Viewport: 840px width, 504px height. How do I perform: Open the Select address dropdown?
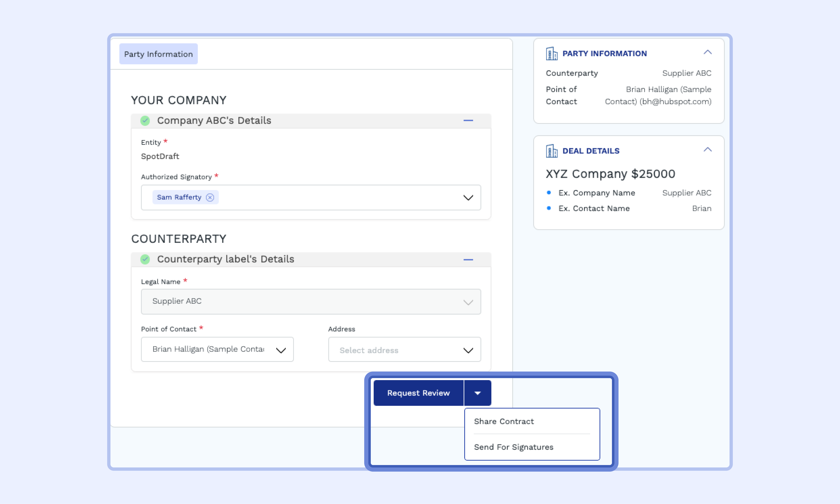468,350
